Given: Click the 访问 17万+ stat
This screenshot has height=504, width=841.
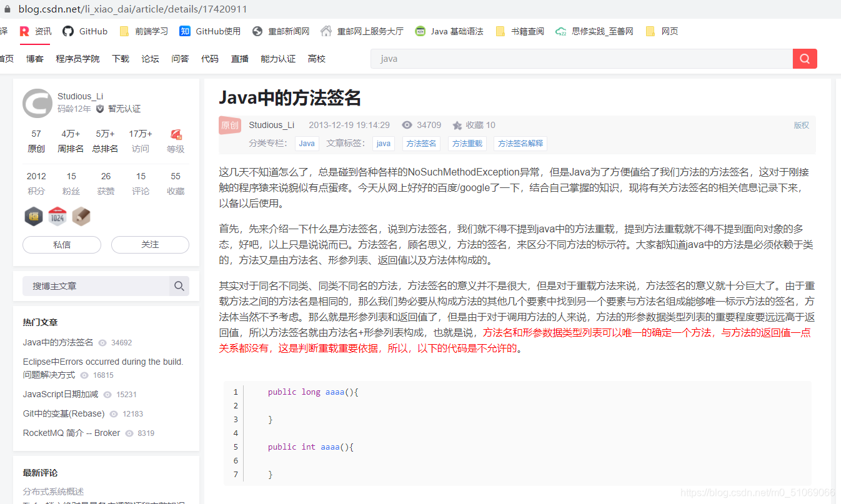Looking at the screenshot, I should [141, 141].
